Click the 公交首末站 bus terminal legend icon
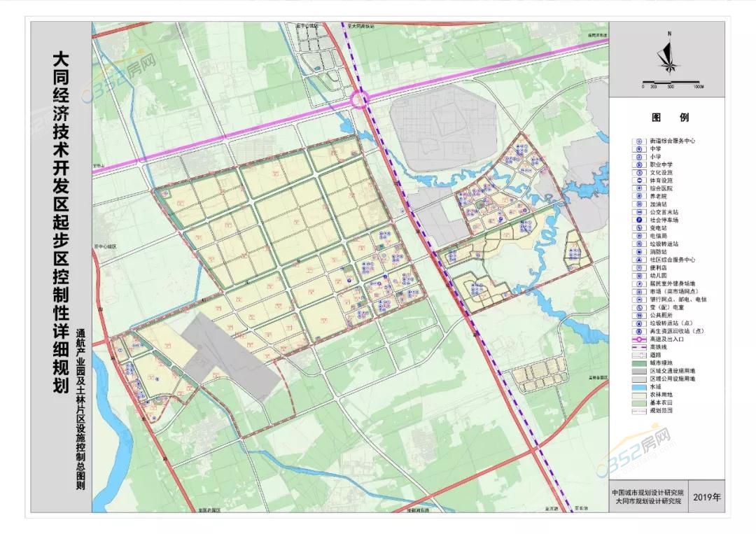The width and height of the screenshot is (756, 534). click(x=638, y=211)
